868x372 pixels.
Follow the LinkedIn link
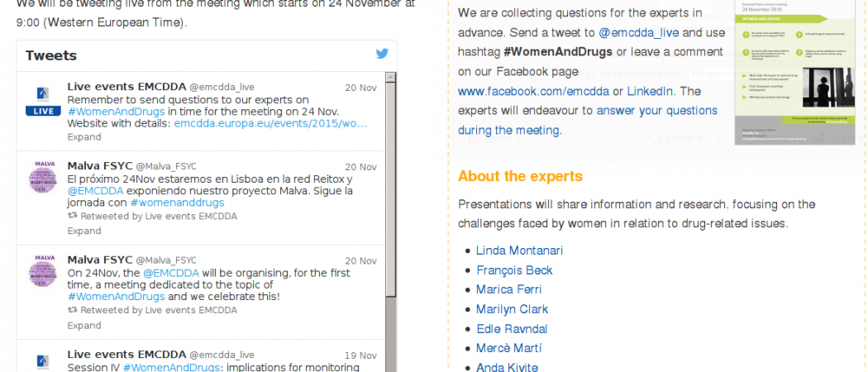tap(651, 91)
